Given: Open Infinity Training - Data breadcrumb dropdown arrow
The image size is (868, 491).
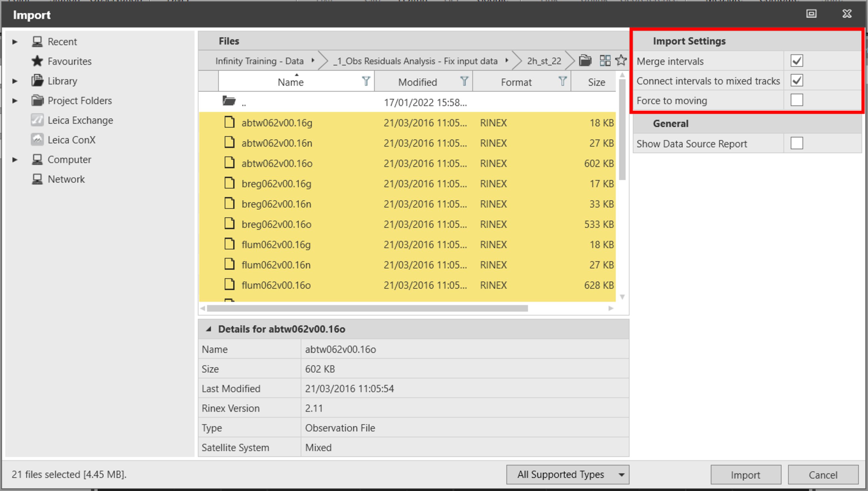Looking at the screenshot, I should 313,61.
